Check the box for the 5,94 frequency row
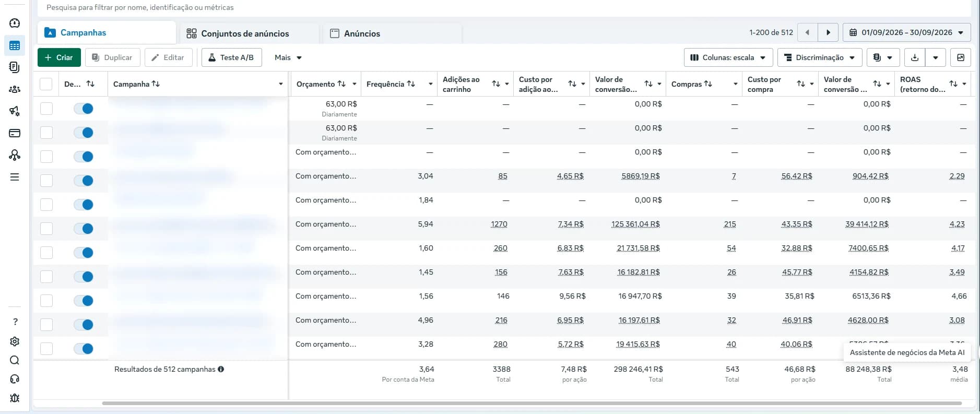 pyautogui.click(x=46, y=229)
